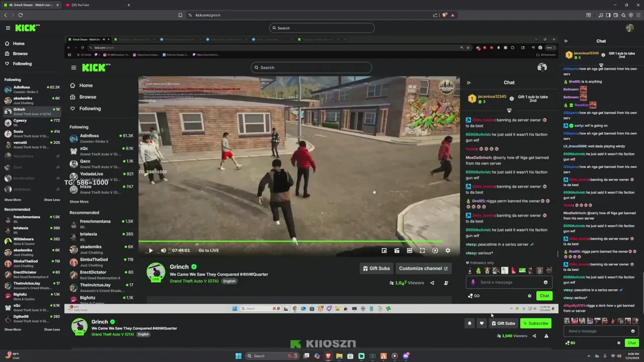Viewport: 644px width, 362px height.
Task: Open Dgthe99 channel with 282 viewers
Action: 32,319
